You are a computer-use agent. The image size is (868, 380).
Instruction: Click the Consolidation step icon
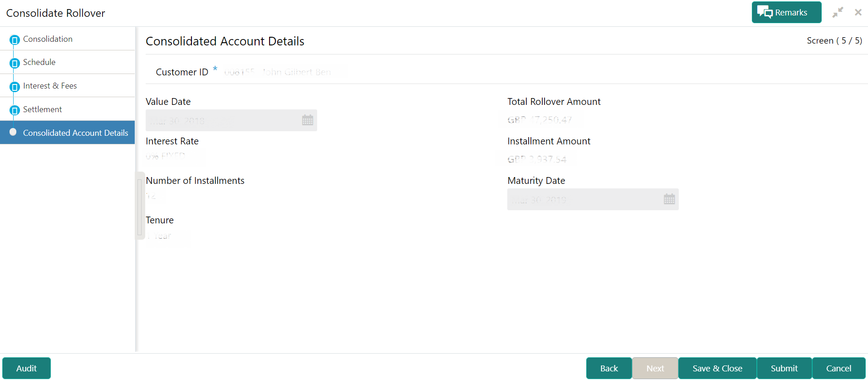click(x=15, y=40)
